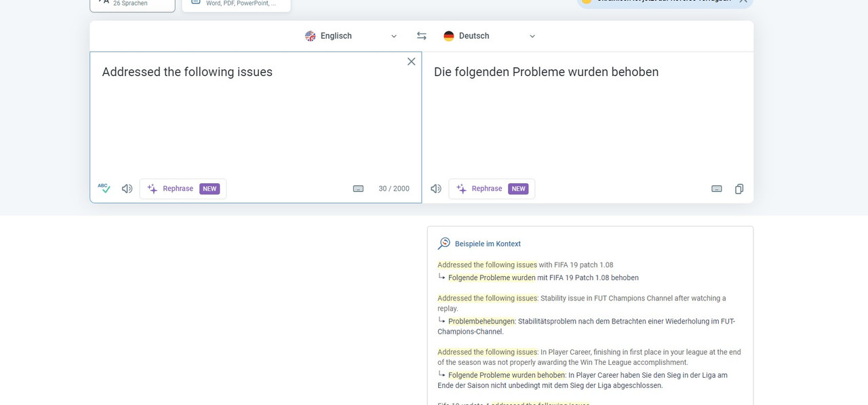Click the translated text 'Die folgenden Probleme wurden behoben'
Screen dimensions: 868x405
(x=546, y=72)
